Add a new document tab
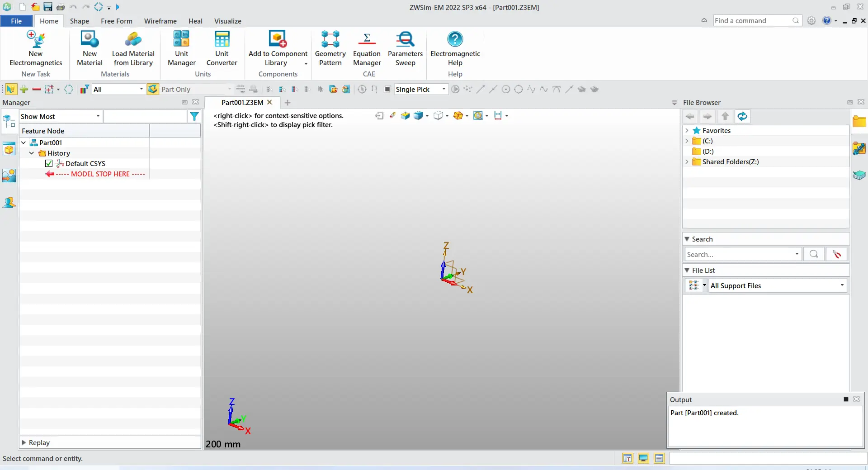This screenshot has height=470, width=868. tap(288, 103)
